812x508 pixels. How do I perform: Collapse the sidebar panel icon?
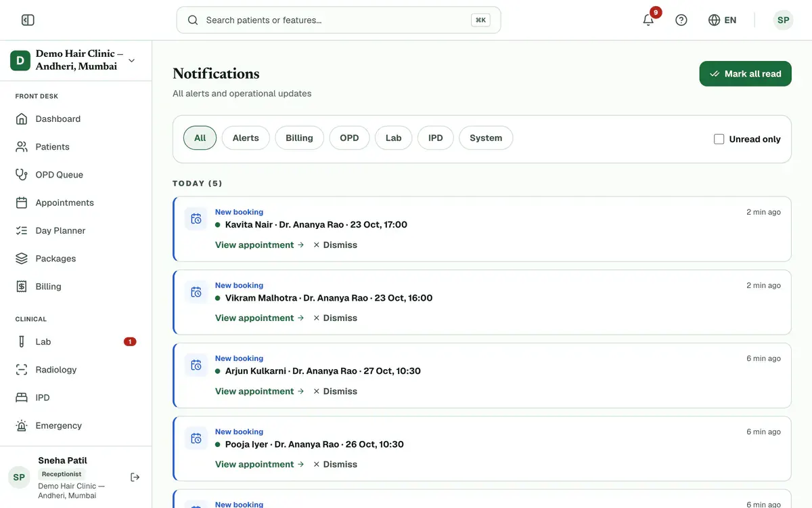(x=28, y=20)
